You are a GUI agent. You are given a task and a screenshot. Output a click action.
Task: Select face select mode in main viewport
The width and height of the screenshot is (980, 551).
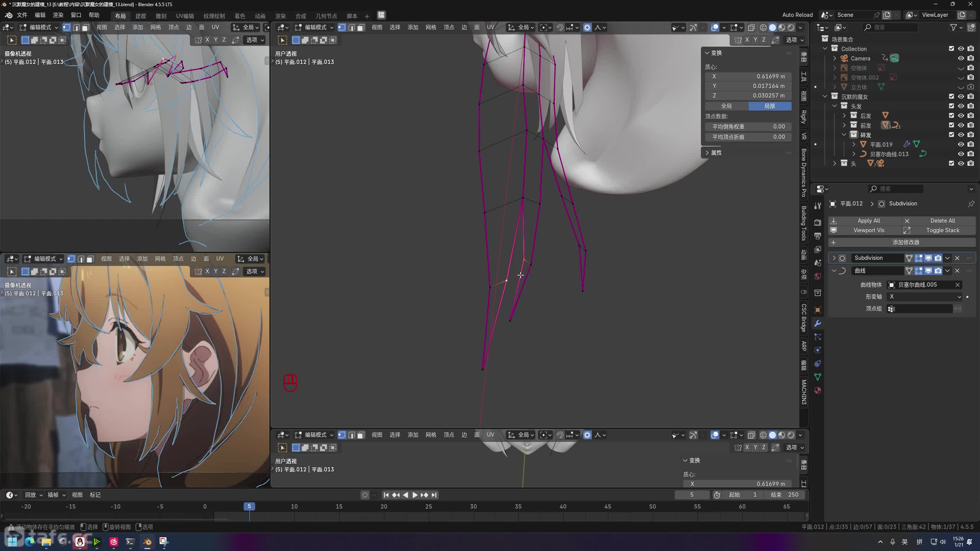(361, 28)
